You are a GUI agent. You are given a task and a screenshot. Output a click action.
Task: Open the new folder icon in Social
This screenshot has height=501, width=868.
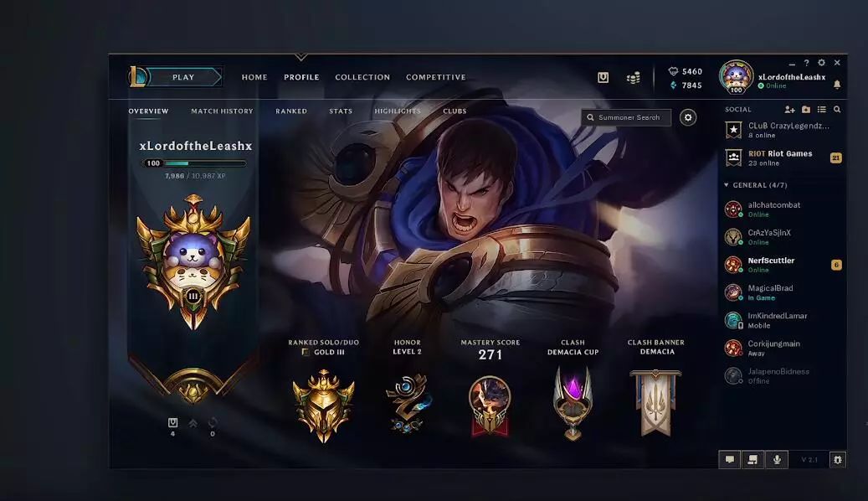806,110
